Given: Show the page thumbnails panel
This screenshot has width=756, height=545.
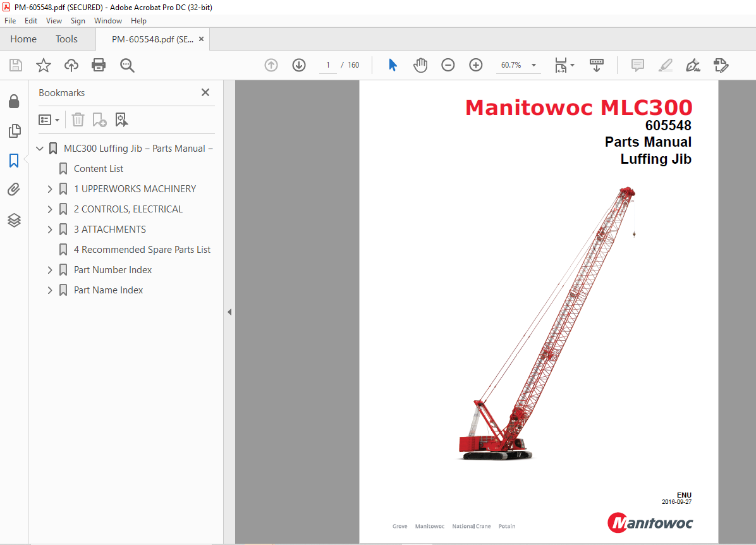Looking at the screenshot, I should [15, 131].
